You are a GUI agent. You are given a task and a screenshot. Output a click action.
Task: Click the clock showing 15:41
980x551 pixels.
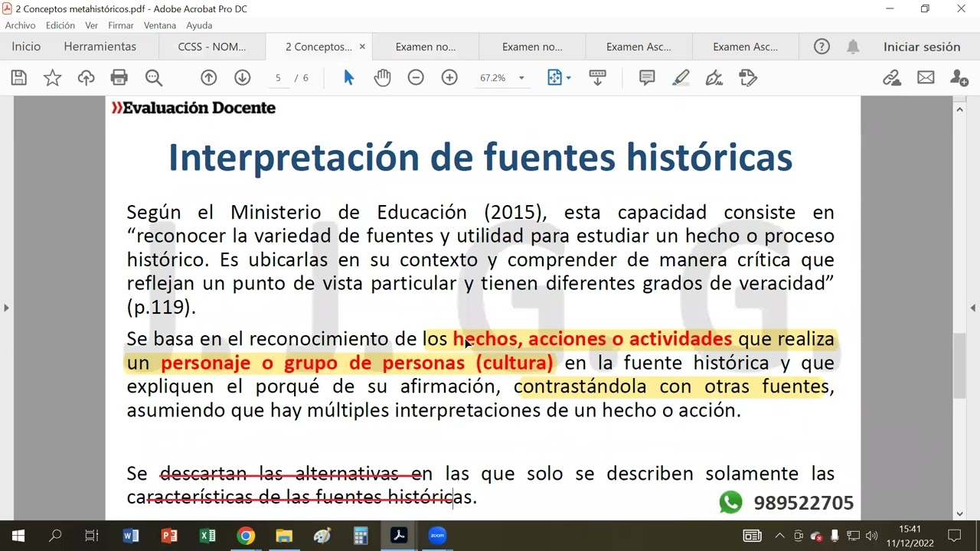coord(910,529)
